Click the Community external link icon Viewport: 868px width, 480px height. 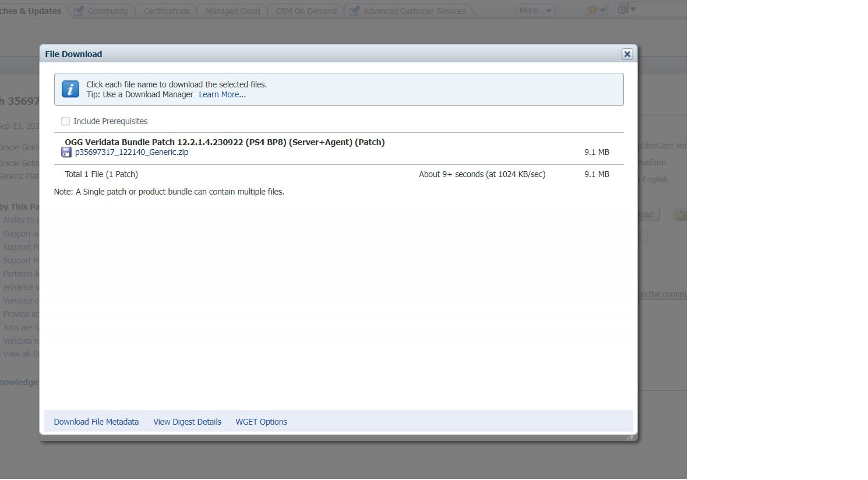(x=79, y=11)
